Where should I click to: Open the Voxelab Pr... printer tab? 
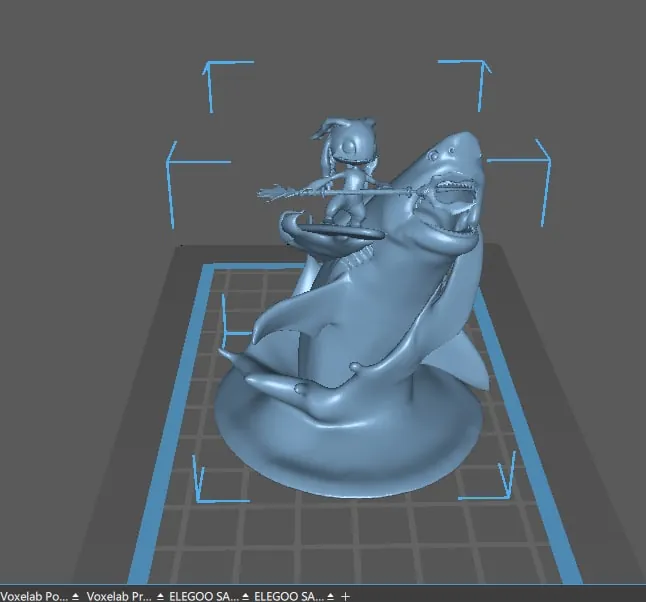118,596
